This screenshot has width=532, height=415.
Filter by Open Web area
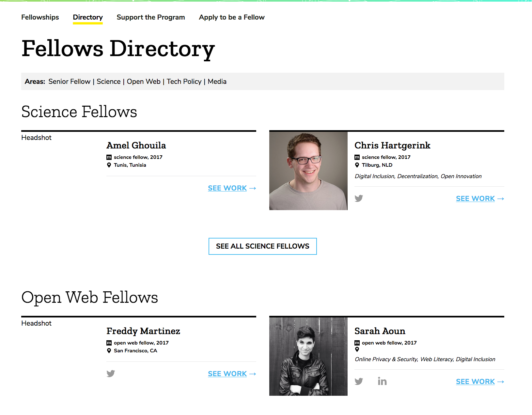(144, 82)
